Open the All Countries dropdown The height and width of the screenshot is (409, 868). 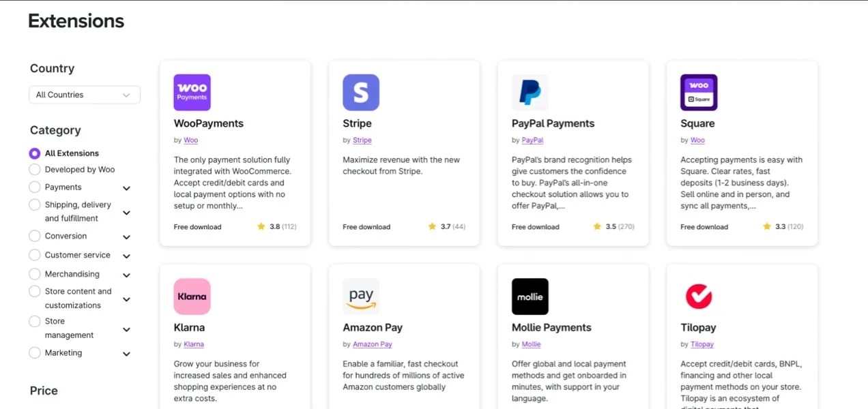click(x=85, y=95)
